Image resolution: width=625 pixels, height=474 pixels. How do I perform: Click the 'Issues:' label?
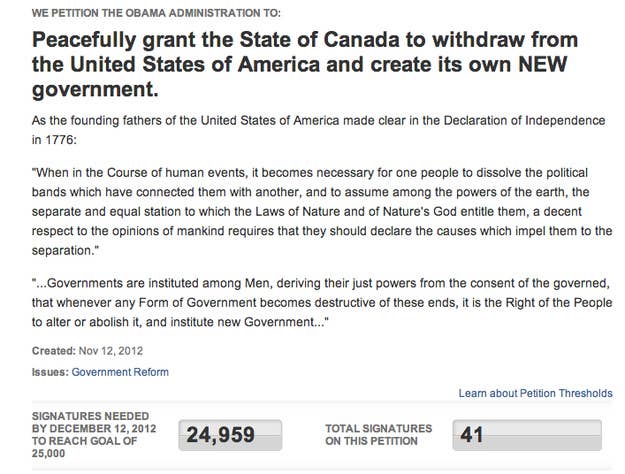(50, 372)
